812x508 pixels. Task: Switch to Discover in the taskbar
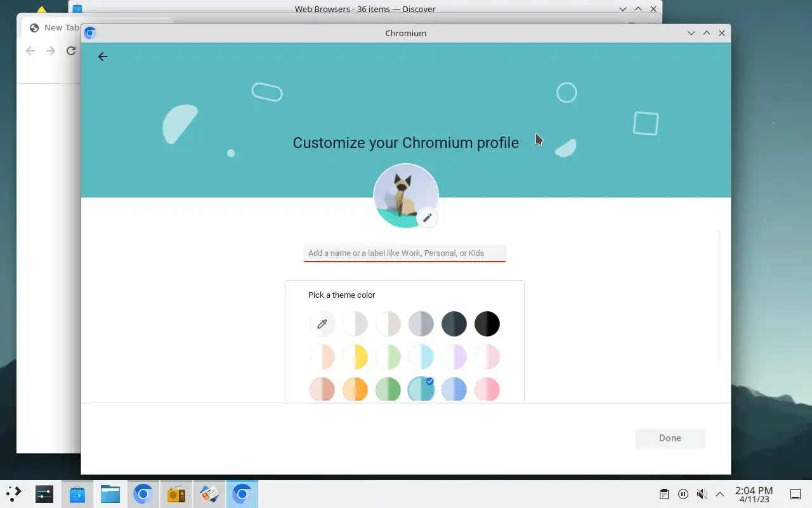77,493
